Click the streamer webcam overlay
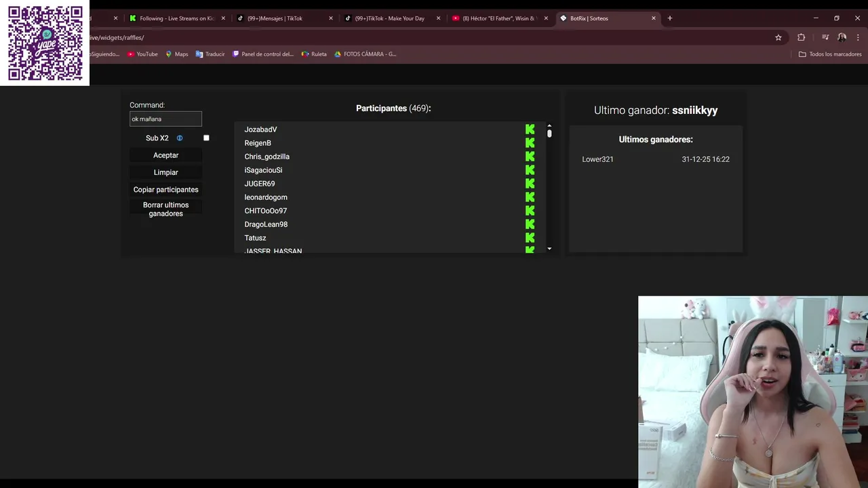 coord(753,392)
